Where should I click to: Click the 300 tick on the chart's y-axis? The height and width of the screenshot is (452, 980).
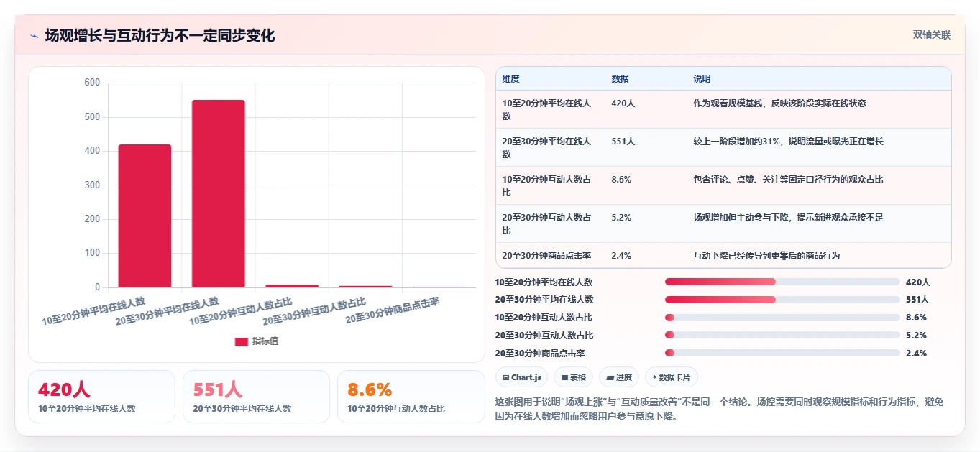pos(92,185)
